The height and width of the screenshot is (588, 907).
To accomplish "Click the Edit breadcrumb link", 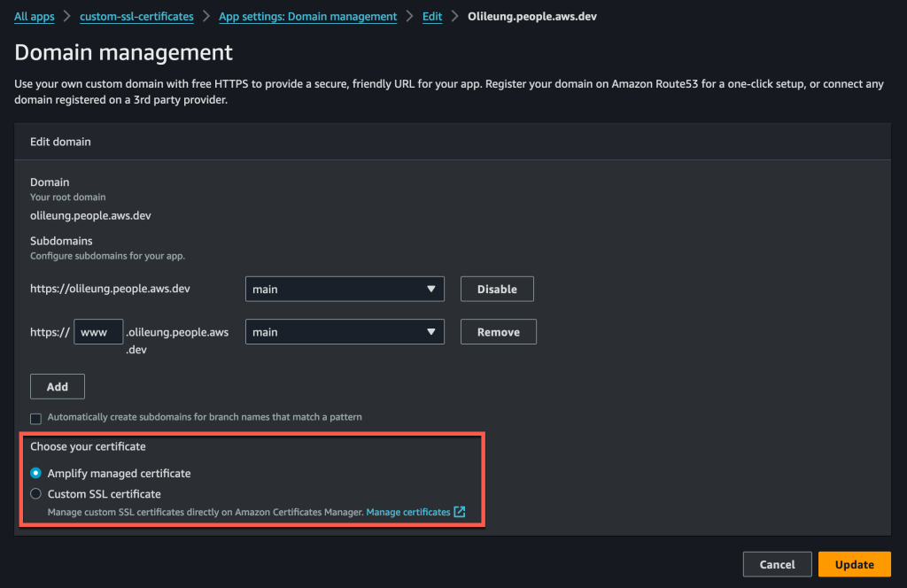I will (x=432, y=16).
